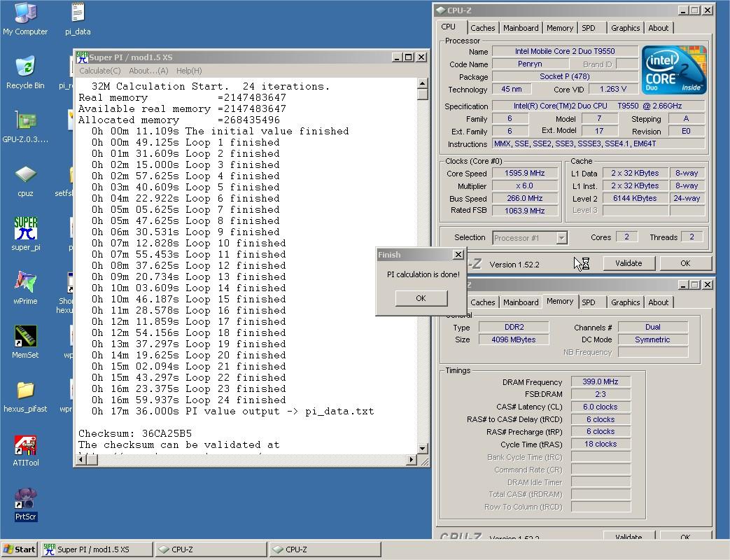Click the Loop 24 finished line
This screenshot has width=730, height=560.
[188, 400]
